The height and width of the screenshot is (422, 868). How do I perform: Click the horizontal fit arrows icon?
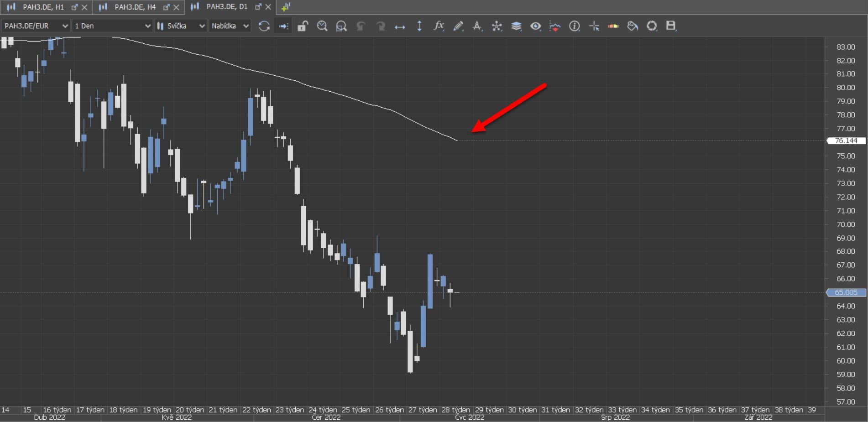point(400,27)
